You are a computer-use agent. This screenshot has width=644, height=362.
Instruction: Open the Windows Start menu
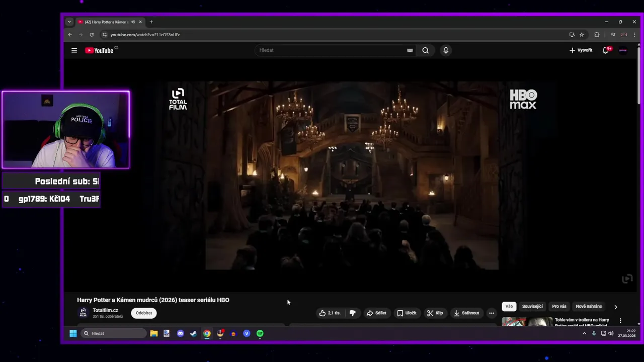(x=73, y=333)
